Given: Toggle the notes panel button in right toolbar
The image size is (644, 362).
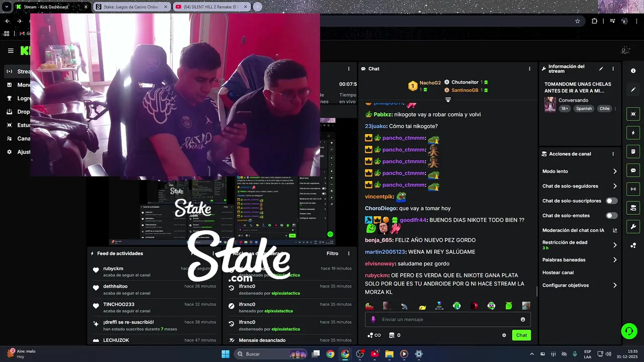Looking at the screenshot, I should click(x=633, y=152).
